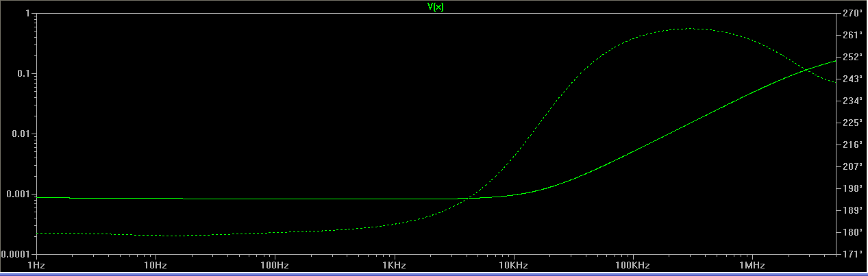868x276 pixels.
Task: Click the 252° phase axis label
Action: point(852,57)
